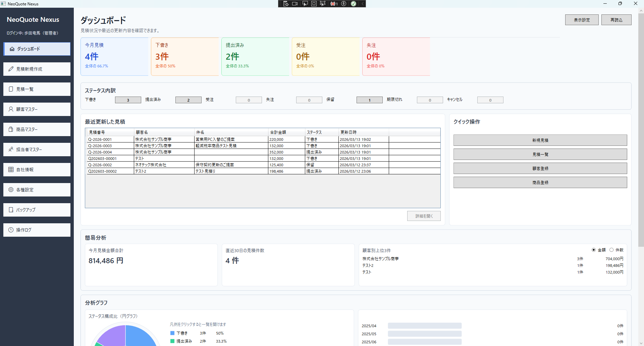Toggle Display Layout Adorners square icon
Viewport: 644px width, 346px height.
point(314,4)
